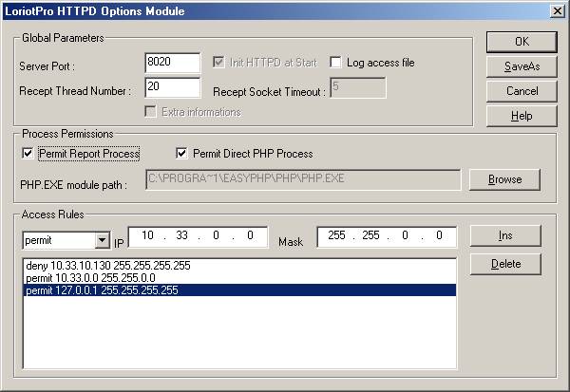Click into the Server Port field
Image resolution: width=570 pixels, height=392 pixels.
(x=172, y=63)
